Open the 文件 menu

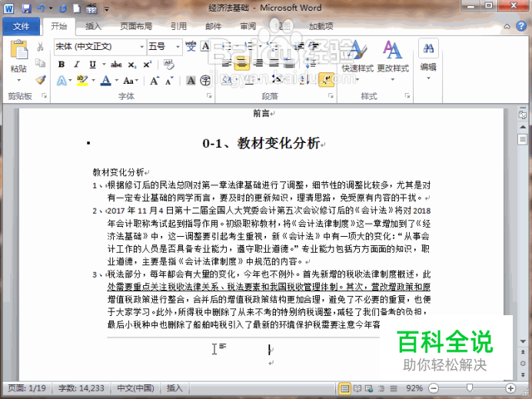(x=21, y=26)
